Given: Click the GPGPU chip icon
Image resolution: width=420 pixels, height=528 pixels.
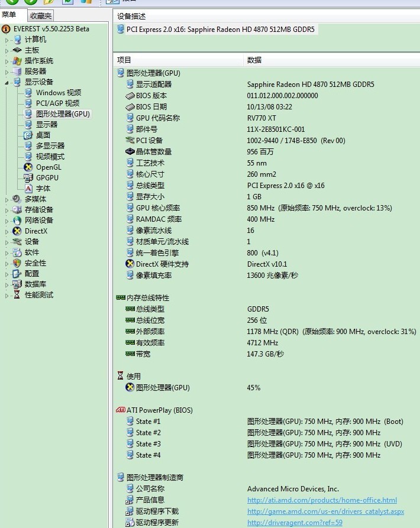Looking at the screenshot, I should pos(28,178).
